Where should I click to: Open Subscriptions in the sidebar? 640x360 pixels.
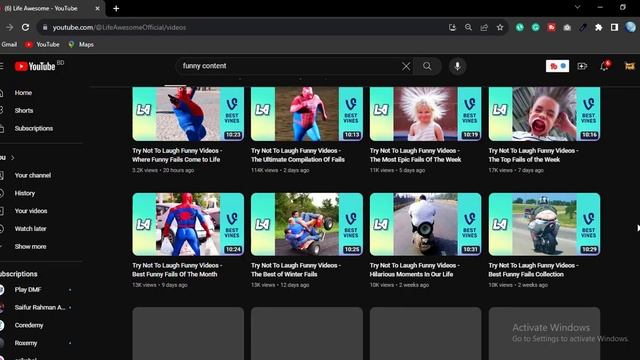point(33,129)
